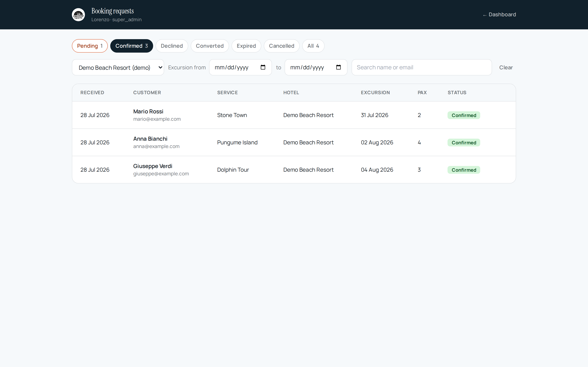Open the Converted tab
588x367 pixels.
[x=210, y=46]
